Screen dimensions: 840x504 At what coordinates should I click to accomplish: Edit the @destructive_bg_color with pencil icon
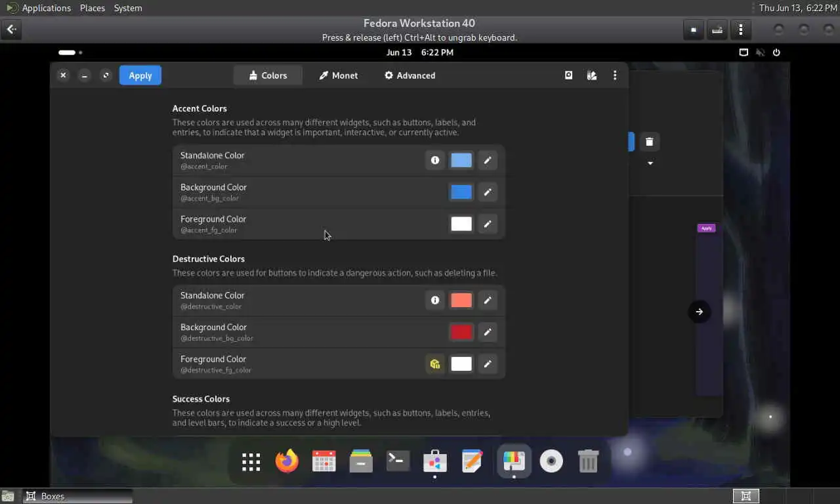pyautogui.click(x=488, y=332)
